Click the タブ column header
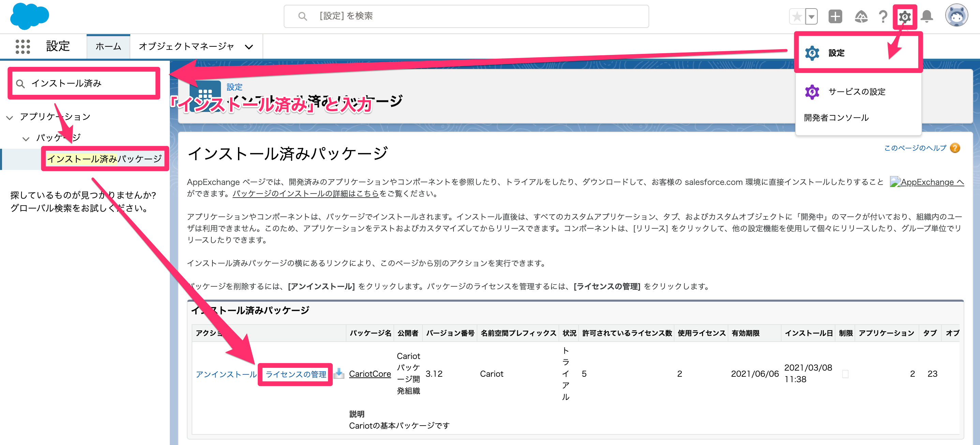980x445 pixels. [x=930, y=333]
